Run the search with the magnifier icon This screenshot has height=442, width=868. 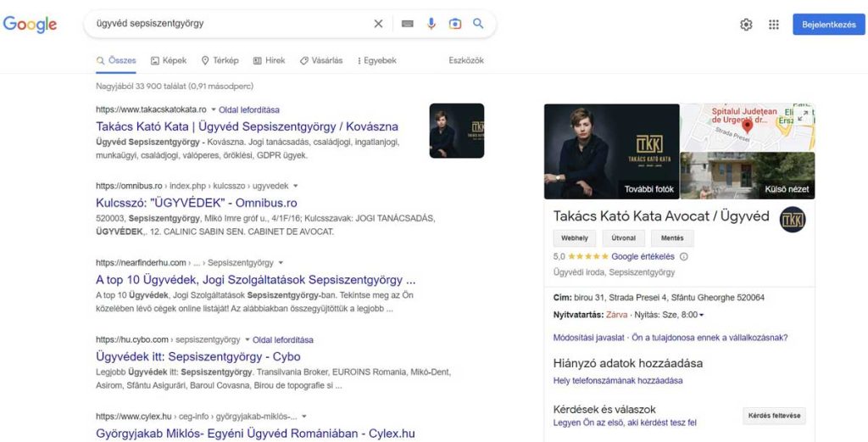click(478, 24)
